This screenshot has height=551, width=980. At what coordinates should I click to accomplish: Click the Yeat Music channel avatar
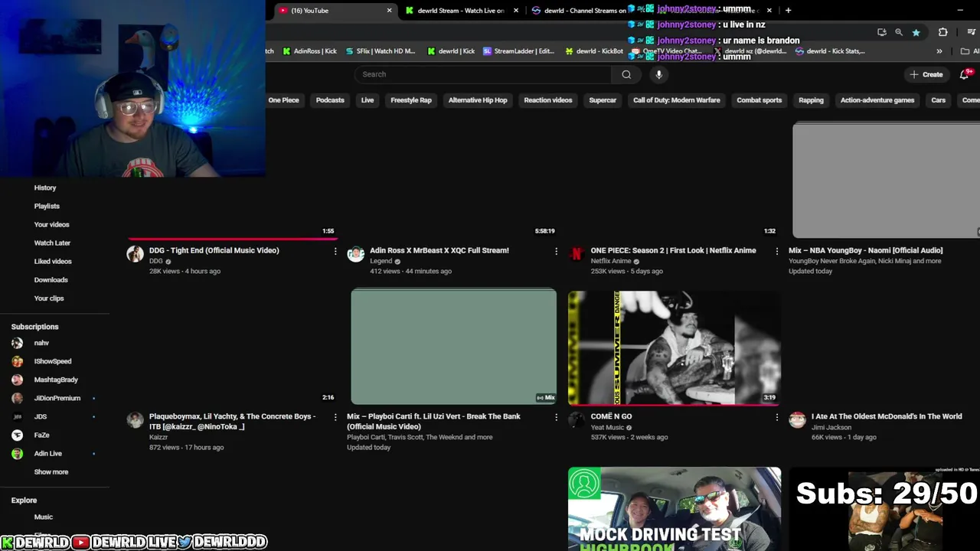(577, 420)
